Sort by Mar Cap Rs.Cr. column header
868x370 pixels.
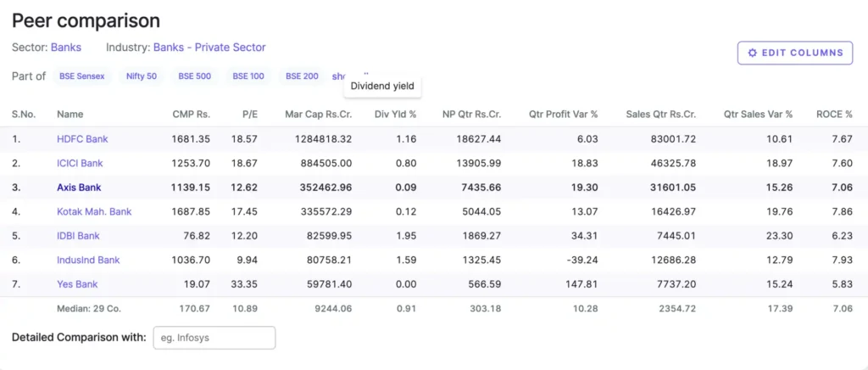pyautogui.click(x=319, y=115)
